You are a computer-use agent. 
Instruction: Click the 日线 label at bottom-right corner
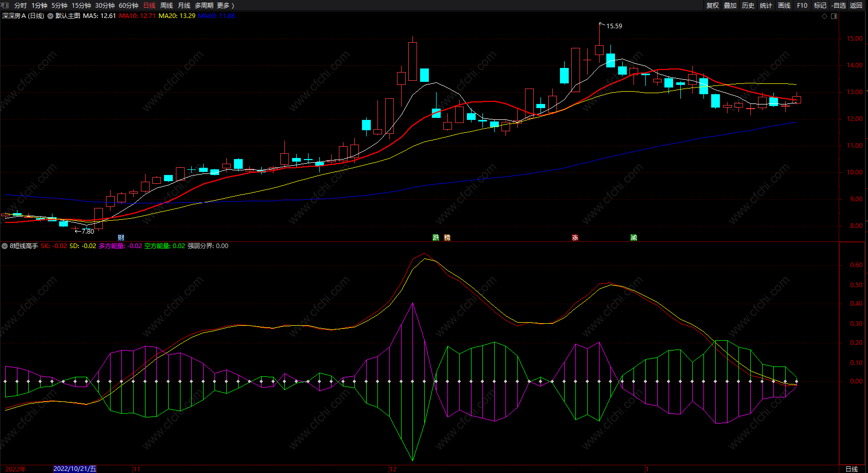tap(852, 469)
